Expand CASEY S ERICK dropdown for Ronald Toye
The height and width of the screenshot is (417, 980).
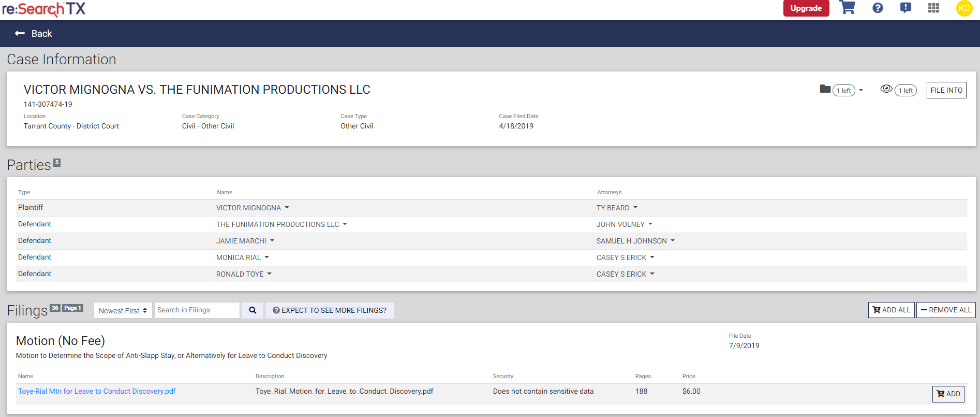652,274
